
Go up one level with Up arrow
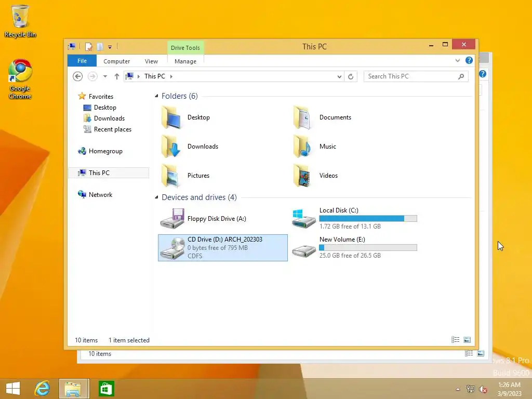pos(117,76)
